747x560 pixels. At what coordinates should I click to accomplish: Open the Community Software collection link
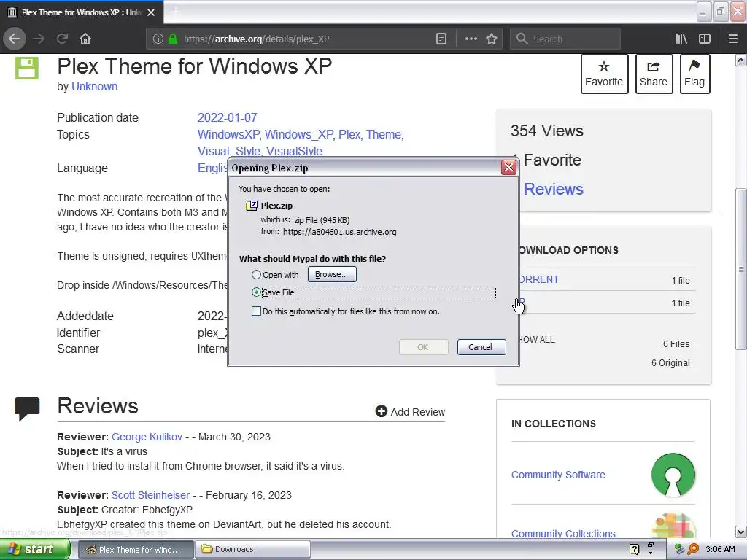[x=558, y=475]
